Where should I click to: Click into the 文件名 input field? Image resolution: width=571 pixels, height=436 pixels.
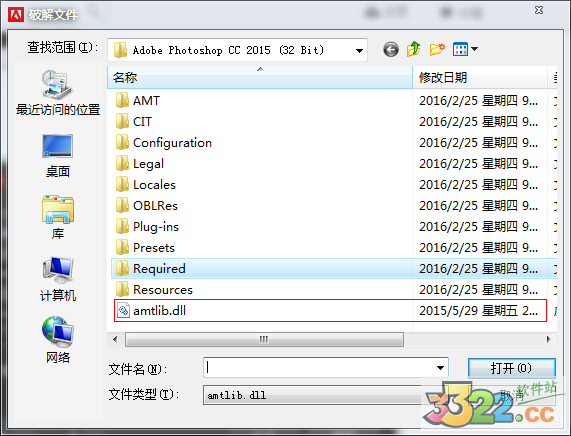tap(319, 368)
